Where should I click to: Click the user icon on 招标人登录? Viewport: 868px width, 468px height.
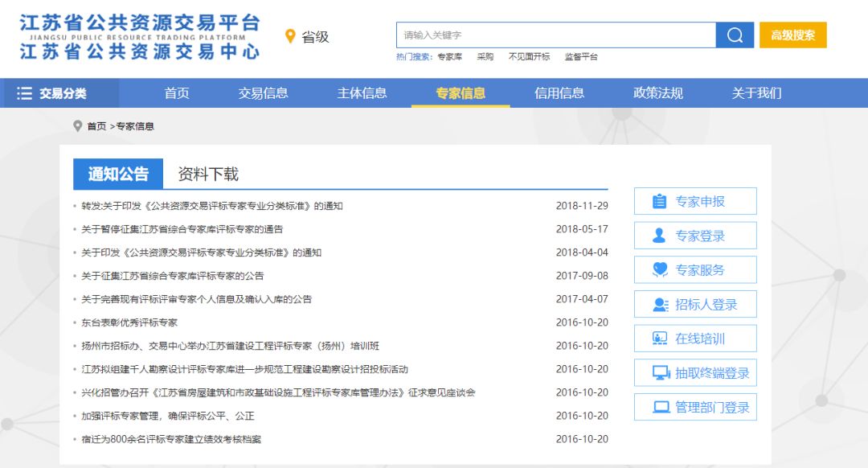tap(659, 305)
